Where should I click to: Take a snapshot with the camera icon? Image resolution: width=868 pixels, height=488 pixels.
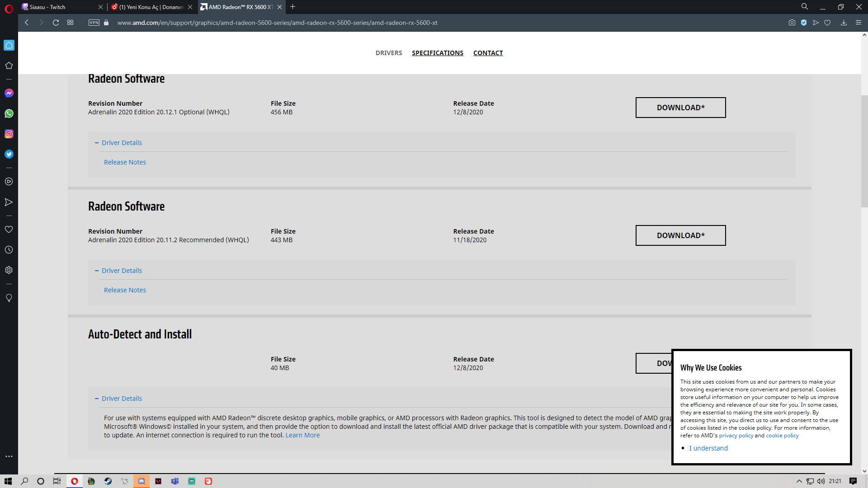[x=792, y=23]
